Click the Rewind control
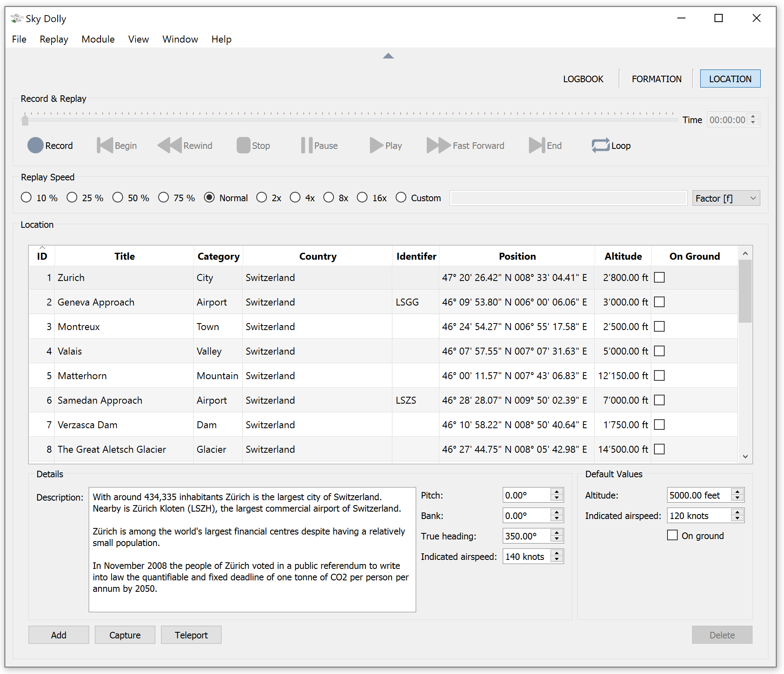Image resolution: width=784 pixels, height=674 pixels. (x=185, y=146)
